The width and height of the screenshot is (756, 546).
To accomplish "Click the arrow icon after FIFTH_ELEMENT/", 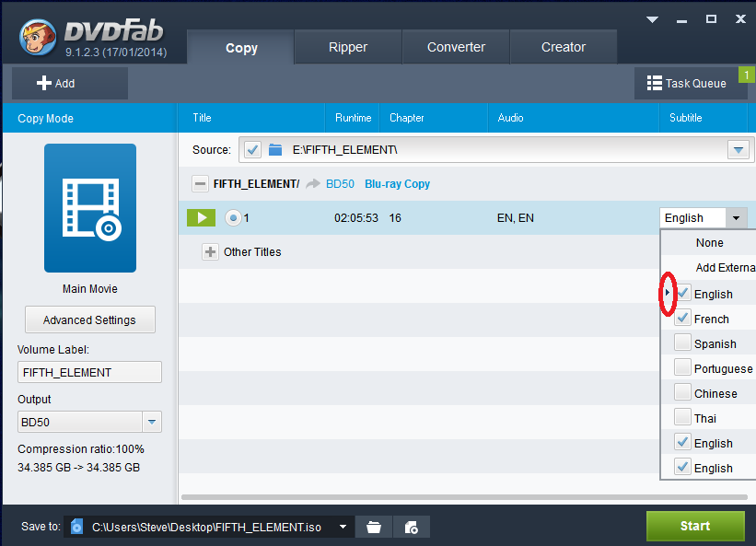I will point(313,183).
